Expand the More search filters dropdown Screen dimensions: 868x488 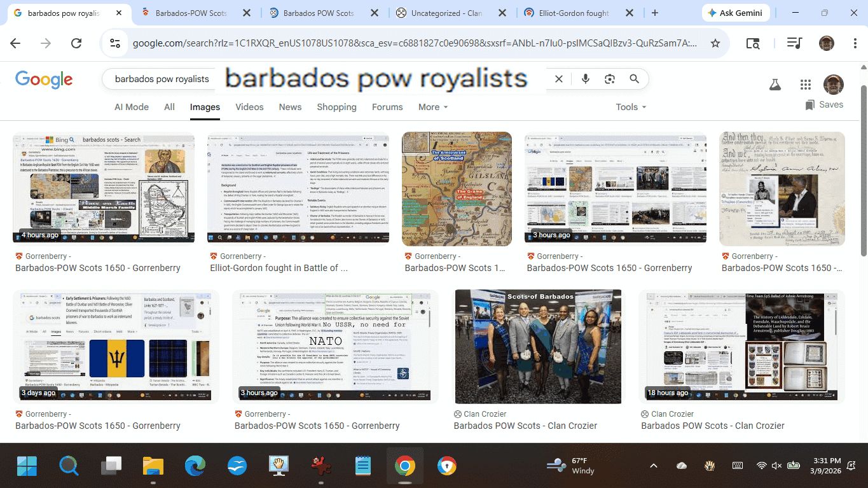pyautogui.click(x=432, y=107)
